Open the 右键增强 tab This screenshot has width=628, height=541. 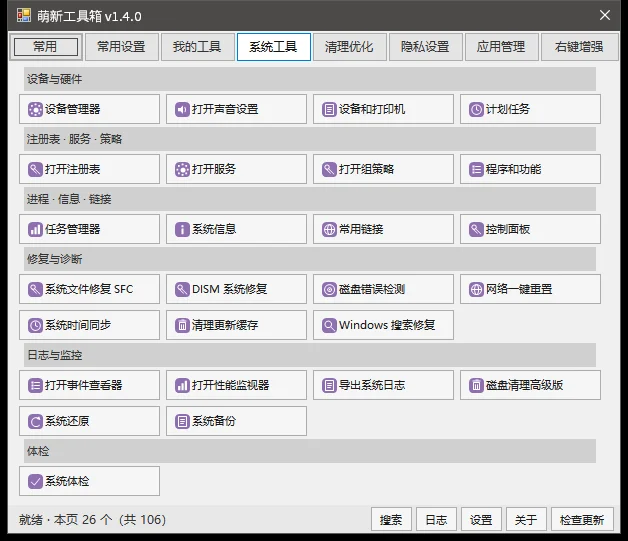point(580,47)
